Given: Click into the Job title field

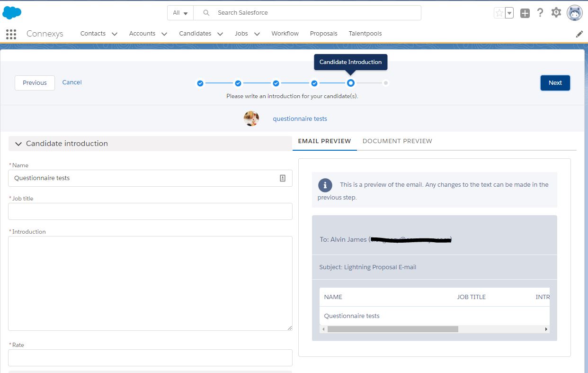Looking at the screenshot, I should [x=150, y=211].
